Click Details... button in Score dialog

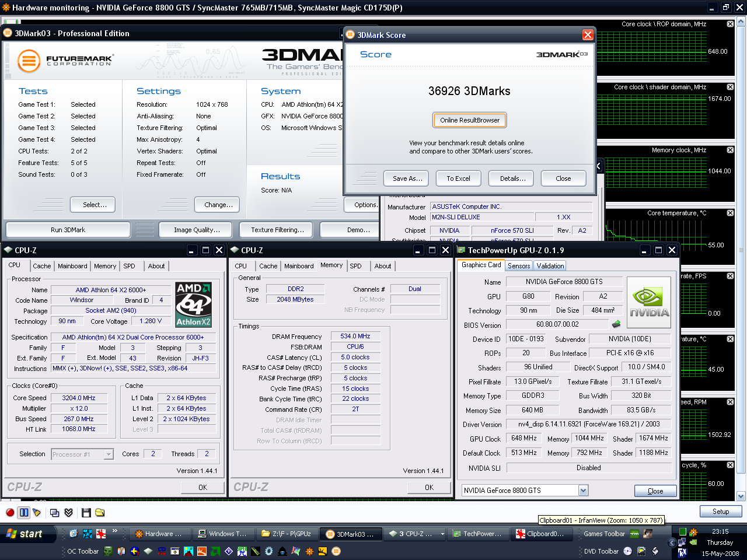[512, 178]
